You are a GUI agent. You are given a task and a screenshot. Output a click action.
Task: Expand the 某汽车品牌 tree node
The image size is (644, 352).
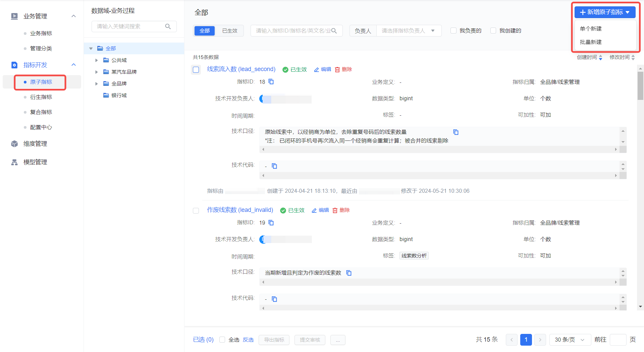pyautogui.click(x=97, y=72)
